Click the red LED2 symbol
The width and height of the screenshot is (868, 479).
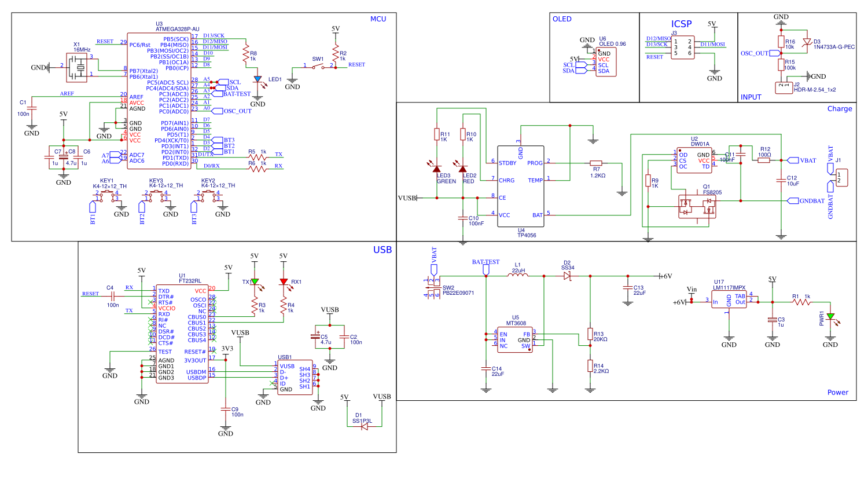pos(462,169)
